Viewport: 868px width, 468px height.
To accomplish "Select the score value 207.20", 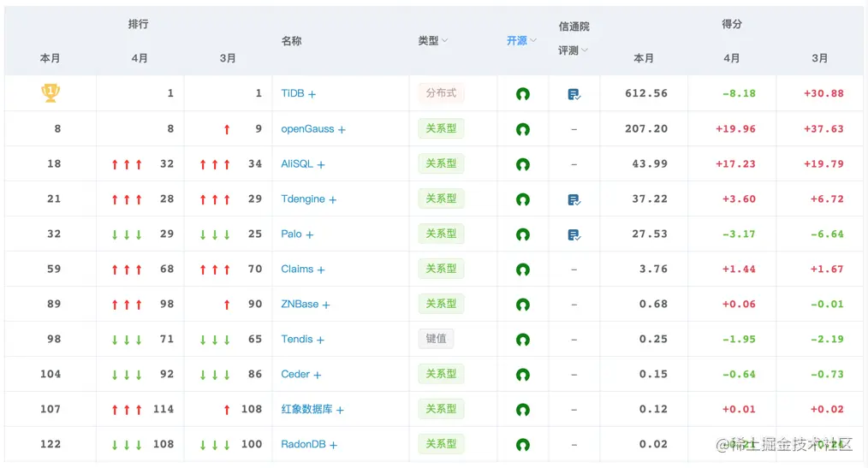I will [x=646, y=129].
